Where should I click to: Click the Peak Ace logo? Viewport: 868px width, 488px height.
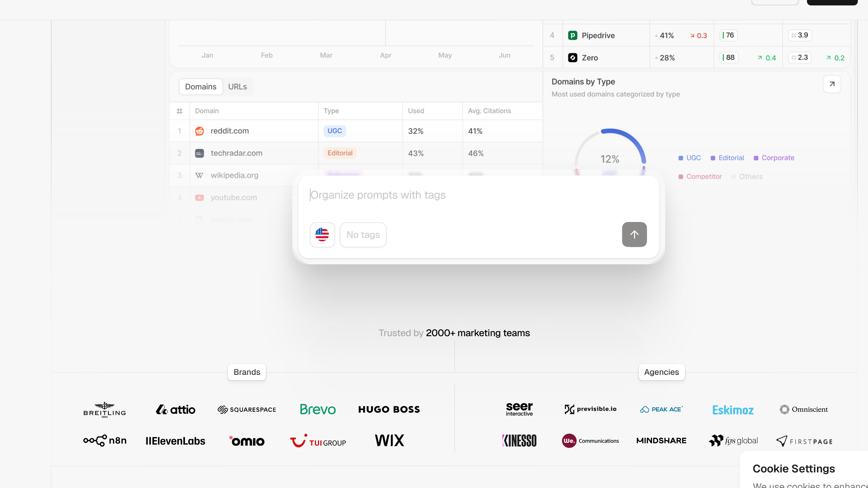[x=662, y=409]
